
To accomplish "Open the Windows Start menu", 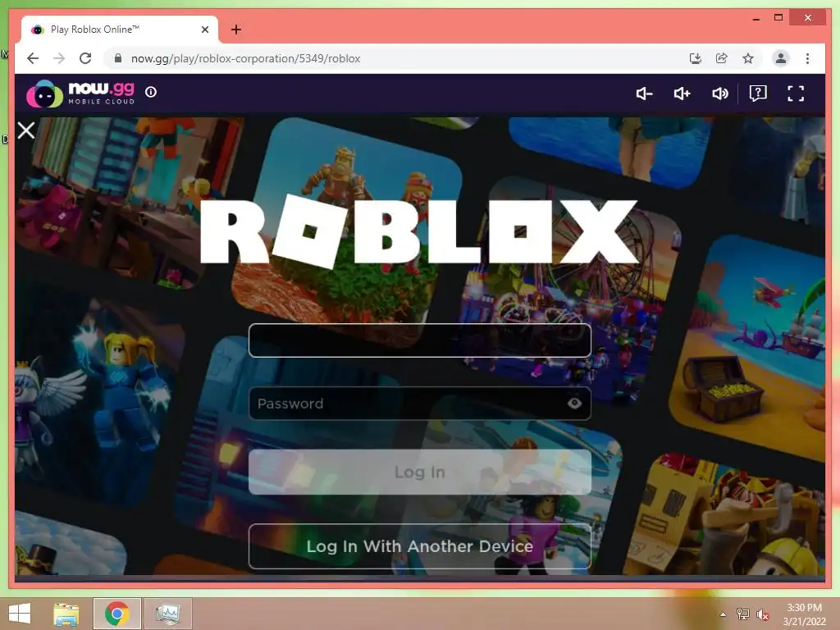I will (x=20, y=614).
